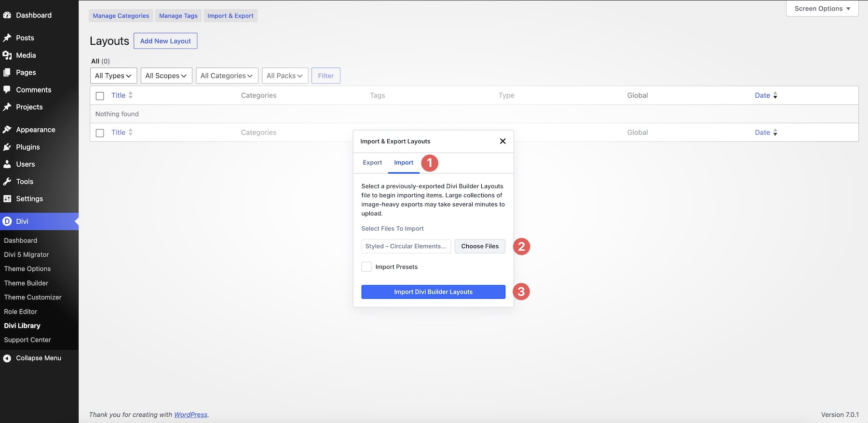Click Import Divi Builder Layouts button
Screen dimensions: 868x423
tap(434, 292)
